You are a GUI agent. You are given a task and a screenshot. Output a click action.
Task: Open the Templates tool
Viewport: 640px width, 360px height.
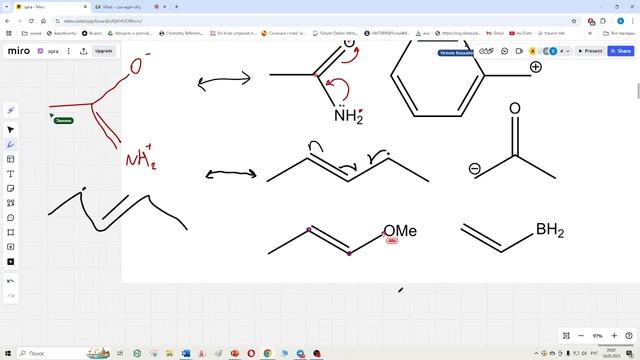11,159
